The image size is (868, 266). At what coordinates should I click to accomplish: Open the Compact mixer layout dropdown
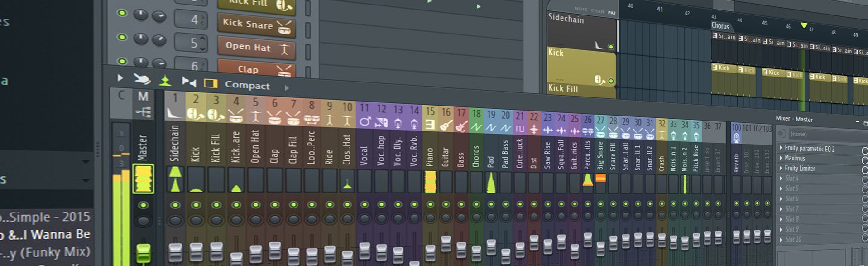coord(247,85)
